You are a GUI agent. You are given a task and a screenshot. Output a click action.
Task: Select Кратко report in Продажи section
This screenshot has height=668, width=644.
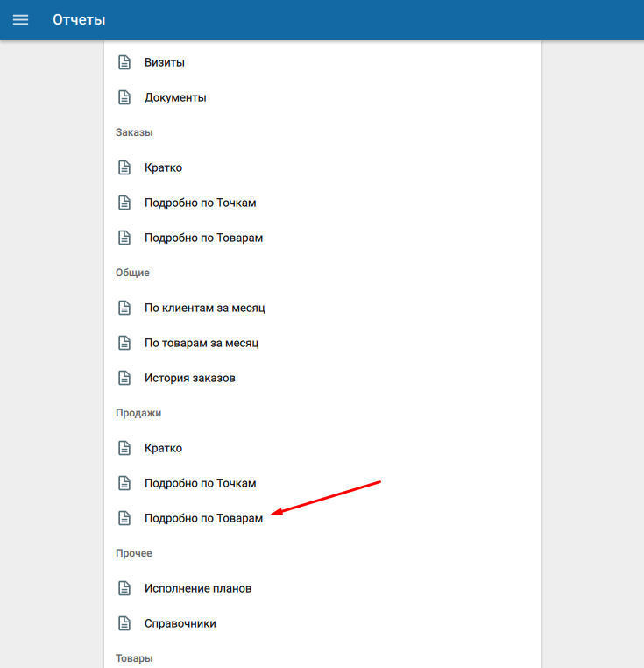coord(163,448)
